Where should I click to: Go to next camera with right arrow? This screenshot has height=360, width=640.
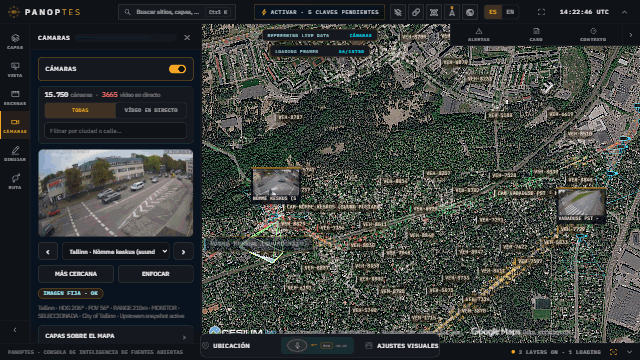183,252
